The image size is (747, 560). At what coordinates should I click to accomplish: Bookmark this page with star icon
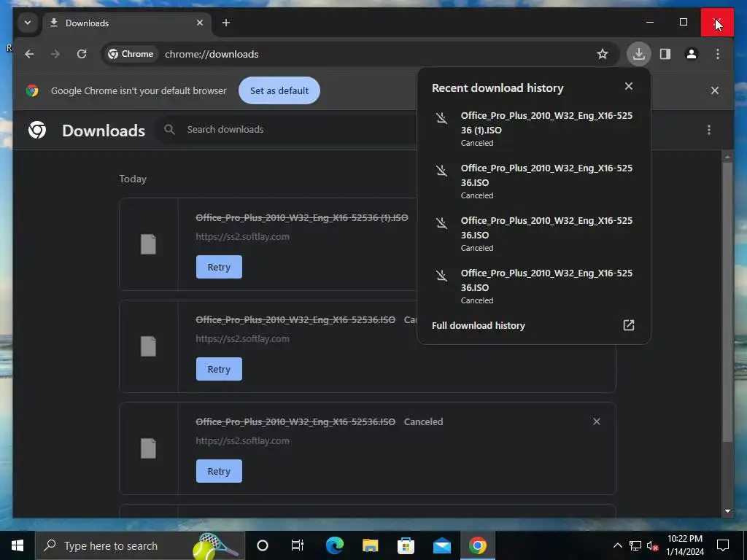[x=603, y=54]
